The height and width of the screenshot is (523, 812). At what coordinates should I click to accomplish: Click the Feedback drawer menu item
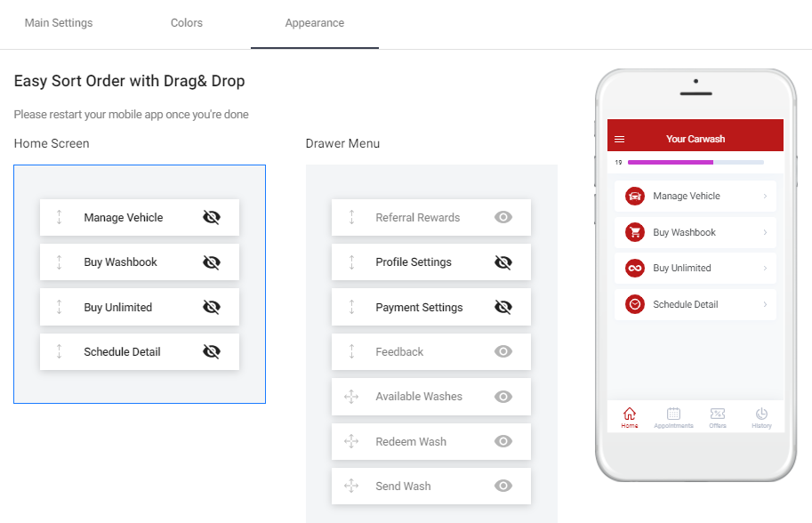[x=430, y=351]
